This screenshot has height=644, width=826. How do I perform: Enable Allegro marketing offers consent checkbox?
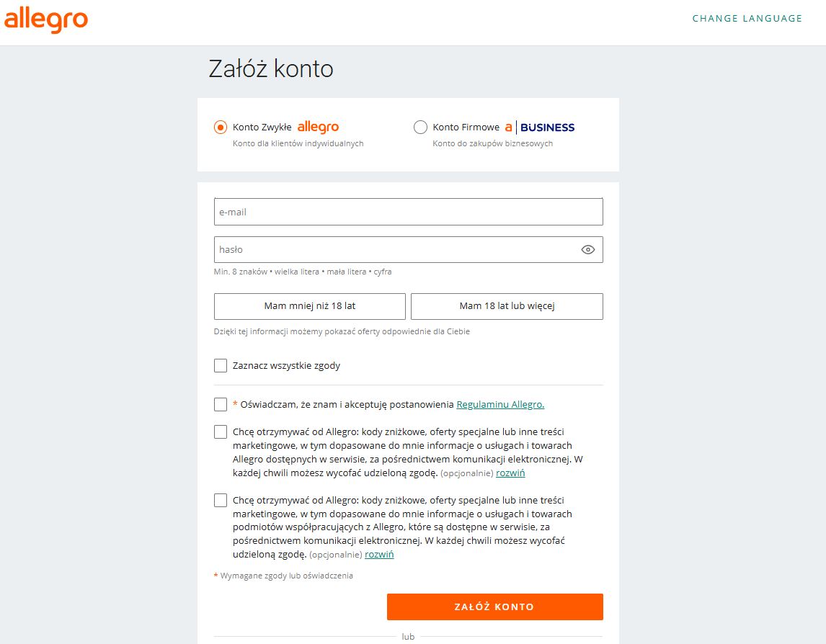pyautogui.click(x=221, y=432)
